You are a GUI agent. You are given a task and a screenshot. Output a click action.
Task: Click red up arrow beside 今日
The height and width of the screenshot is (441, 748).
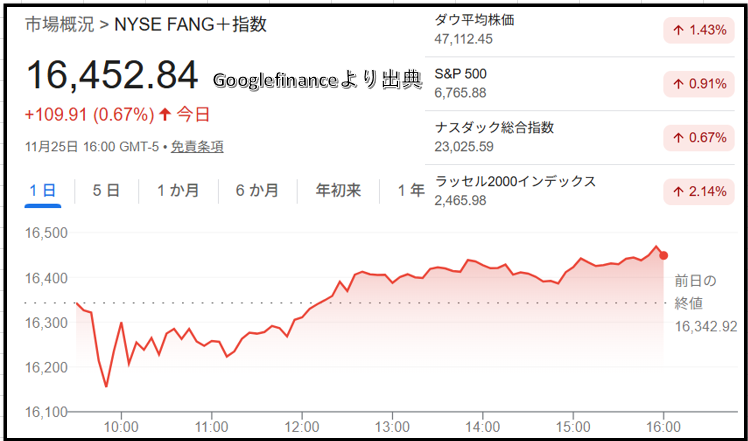(165, 114)
